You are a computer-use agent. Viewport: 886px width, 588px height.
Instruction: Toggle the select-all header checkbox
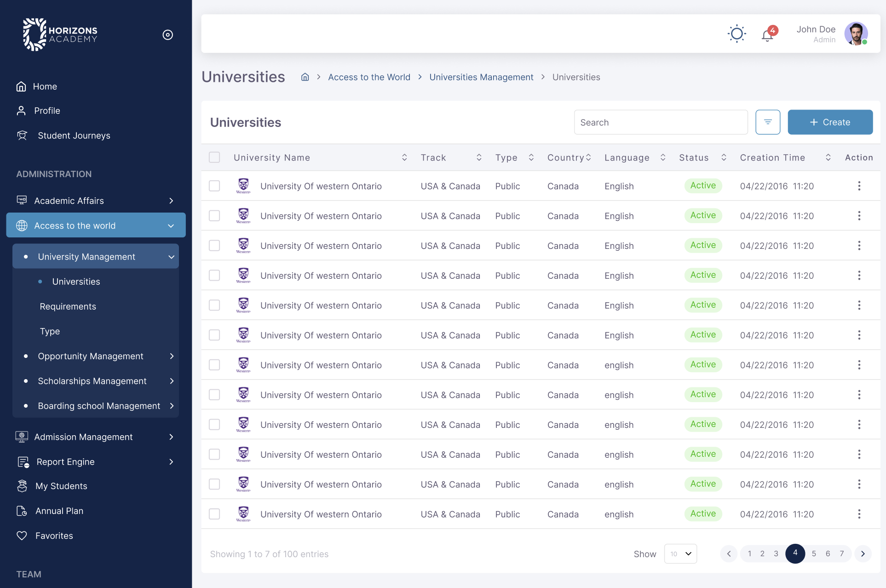pyautogui.click(x=214, y=158)
